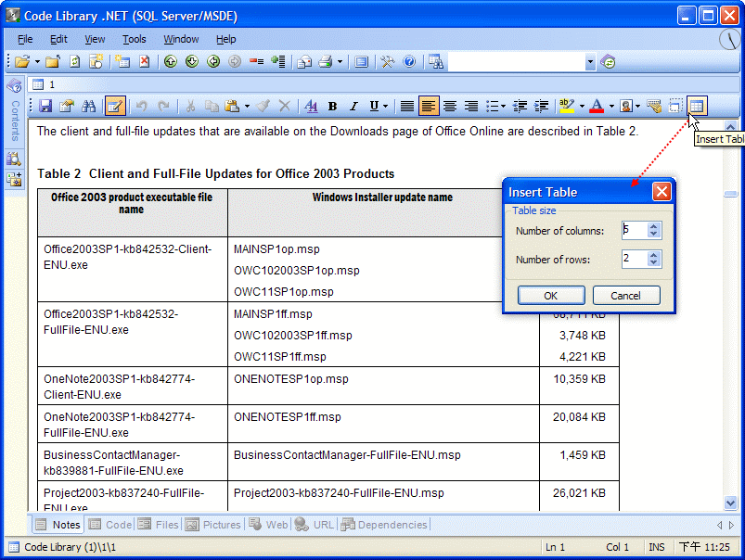
Task: Toggle Italic formatting
Action: (x=353, y=106)
